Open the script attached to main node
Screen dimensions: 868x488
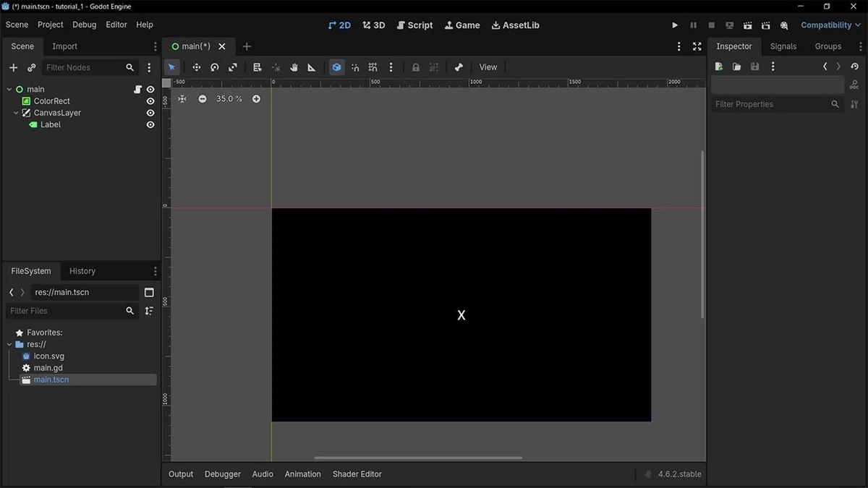coord(137,90)
